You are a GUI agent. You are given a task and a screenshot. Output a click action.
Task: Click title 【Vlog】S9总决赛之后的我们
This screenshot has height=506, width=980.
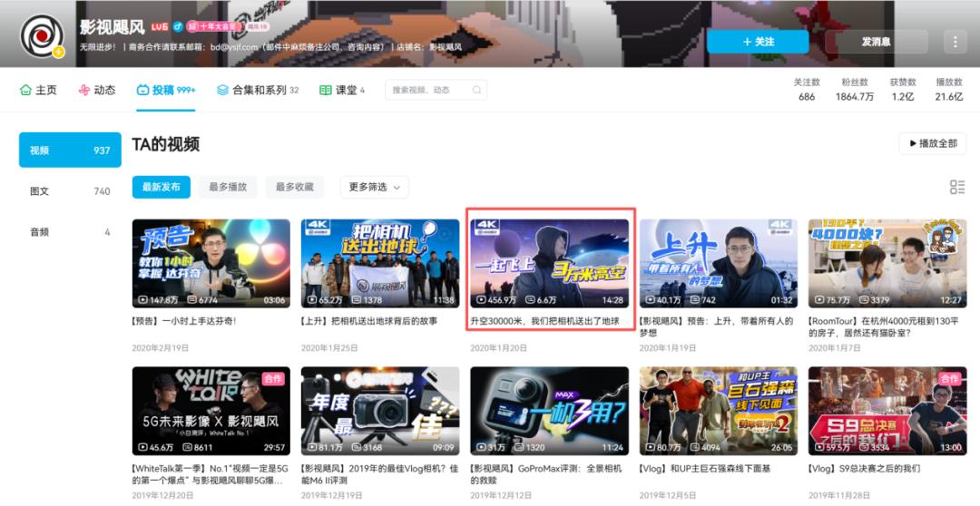(x=865, y=469)
